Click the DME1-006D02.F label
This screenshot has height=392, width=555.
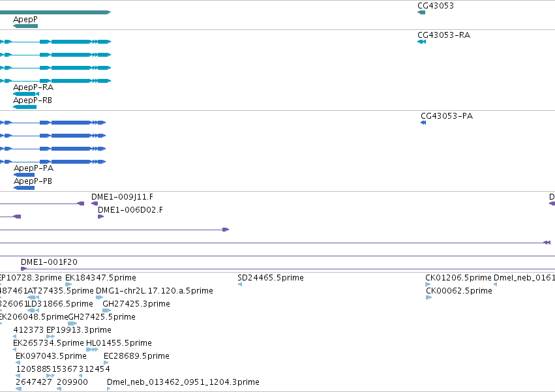click(130, 210)
